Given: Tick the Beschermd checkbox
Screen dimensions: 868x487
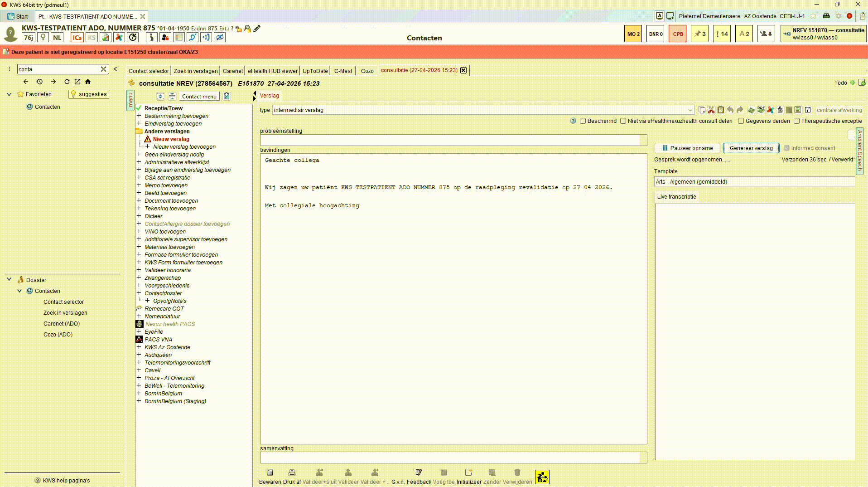Looking at the screenshot, I should (583, 121).
